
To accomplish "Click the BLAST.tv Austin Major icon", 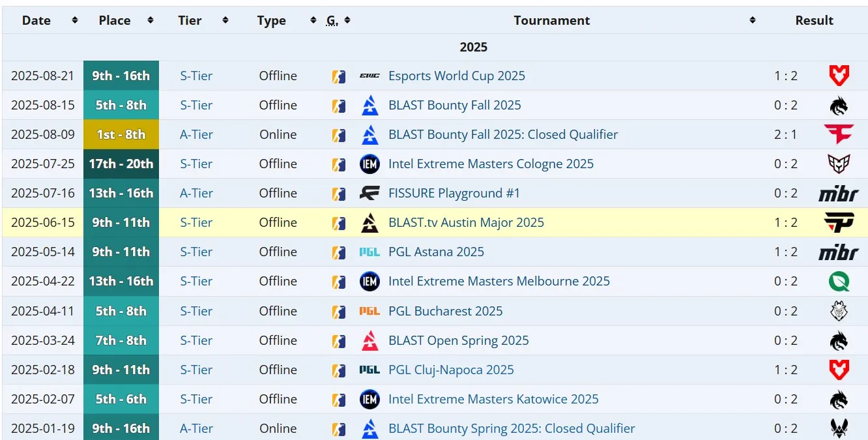I will 369,222.
